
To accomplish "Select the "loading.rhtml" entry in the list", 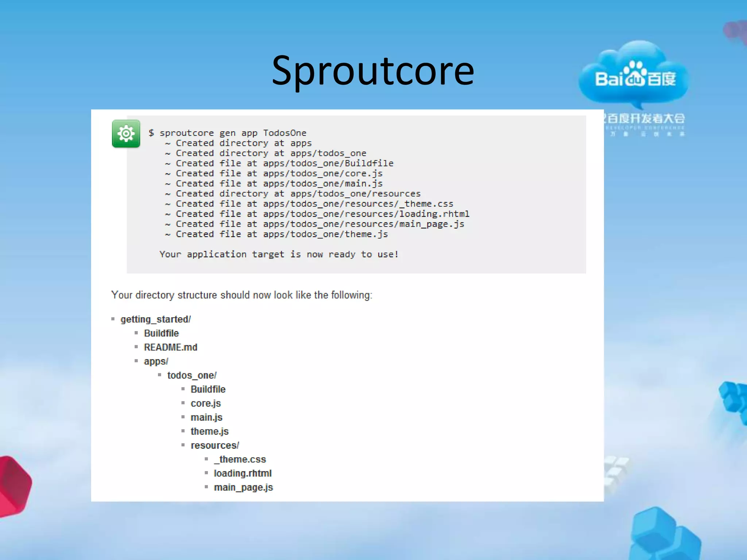I will click(x=243, y=473).
